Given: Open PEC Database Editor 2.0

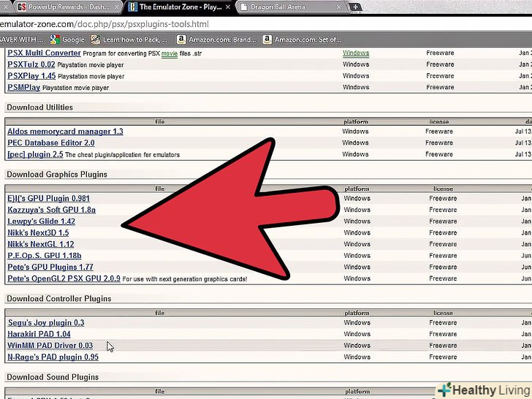Looking at the screenshot, I should coord(51,142).
